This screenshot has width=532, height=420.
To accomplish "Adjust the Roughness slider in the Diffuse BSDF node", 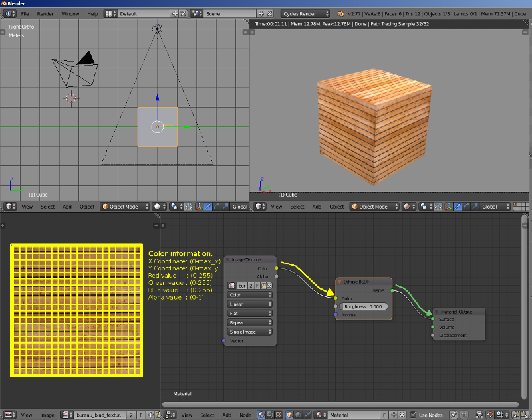I will 363,306.
